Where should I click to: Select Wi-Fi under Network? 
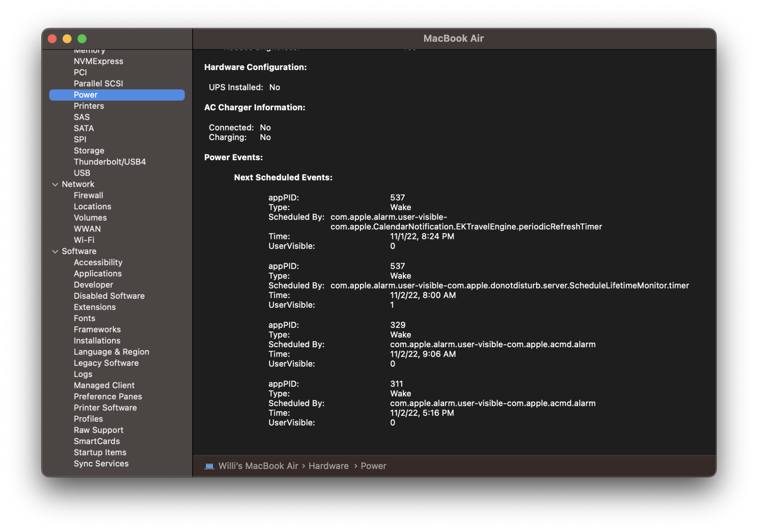84,240
